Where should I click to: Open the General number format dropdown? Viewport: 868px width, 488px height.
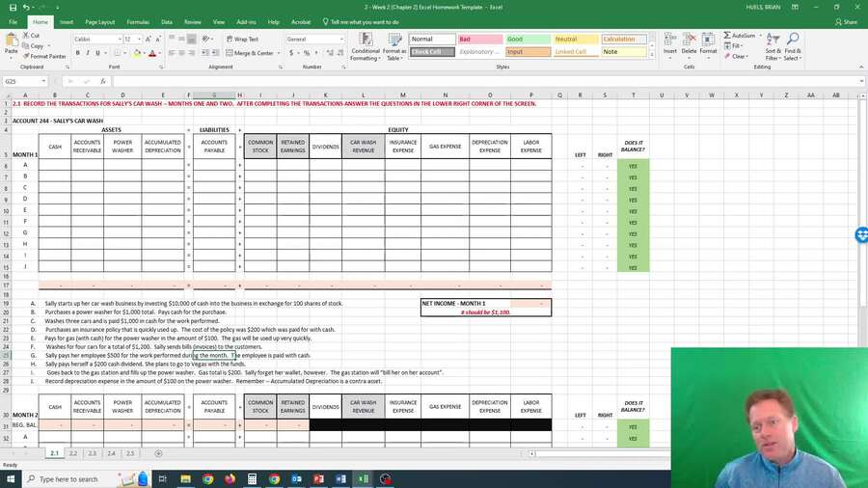341,40
